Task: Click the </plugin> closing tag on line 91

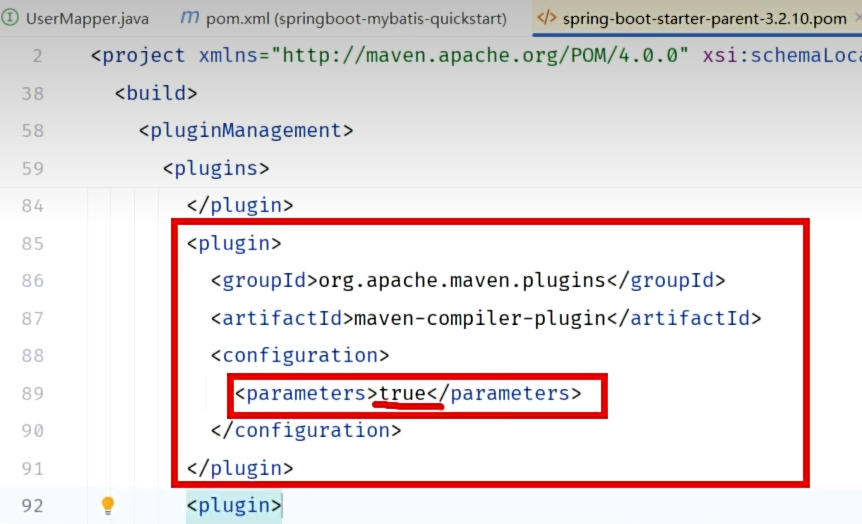Action: 240,468
